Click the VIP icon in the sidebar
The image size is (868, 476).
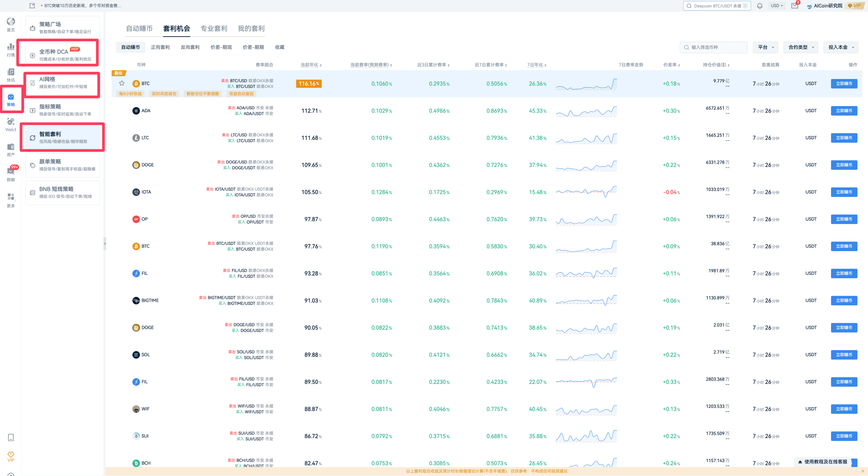pos(11,457)
